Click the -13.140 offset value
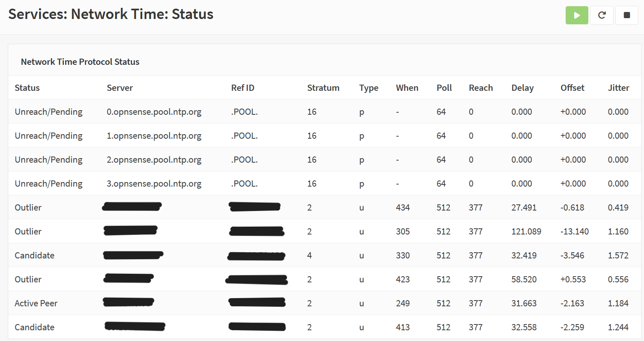The width and height of the screenshot is (644, 341). tap(574, 232)
